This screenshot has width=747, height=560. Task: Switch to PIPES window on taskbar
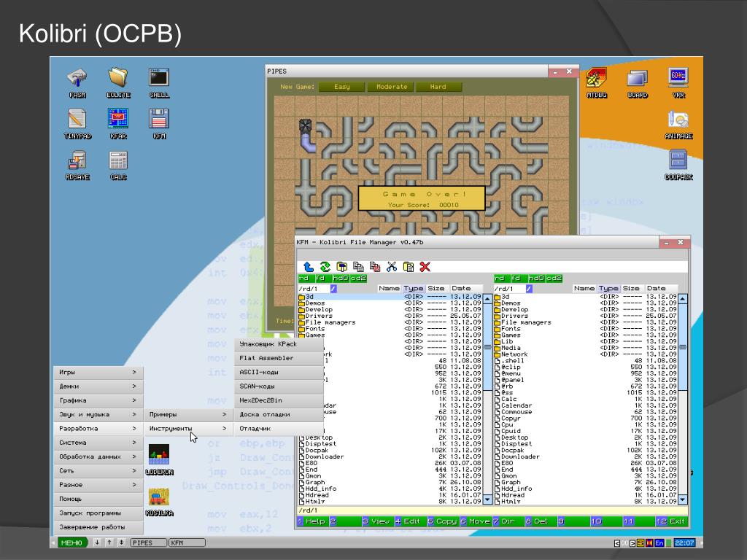click(149, 542)
